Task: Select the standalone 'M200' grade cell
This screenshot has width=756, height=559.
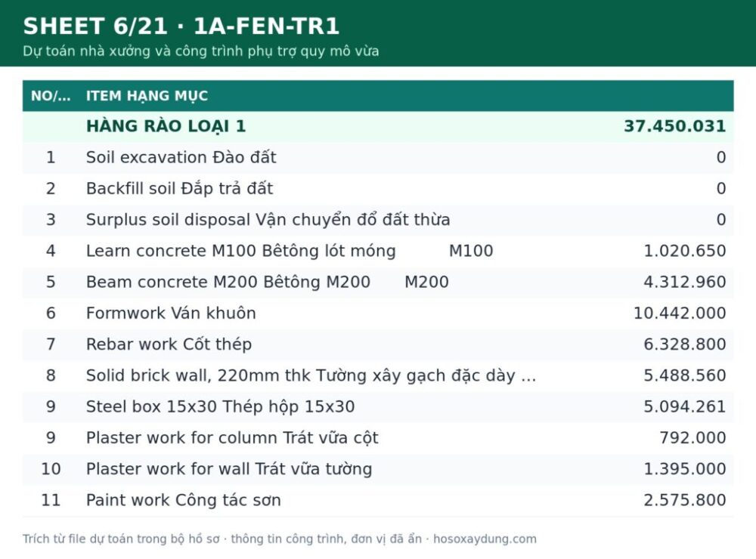Action: (x=426, y=282)
